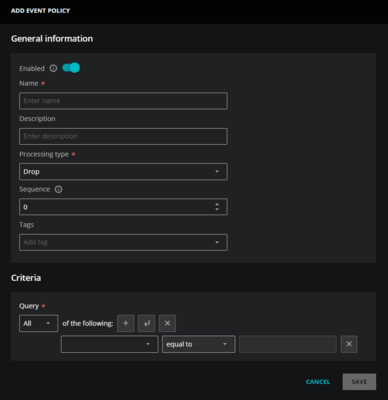Click the info icon beside Sequence
This screenshot has height=400, width=388.
(x=59, y=189)
